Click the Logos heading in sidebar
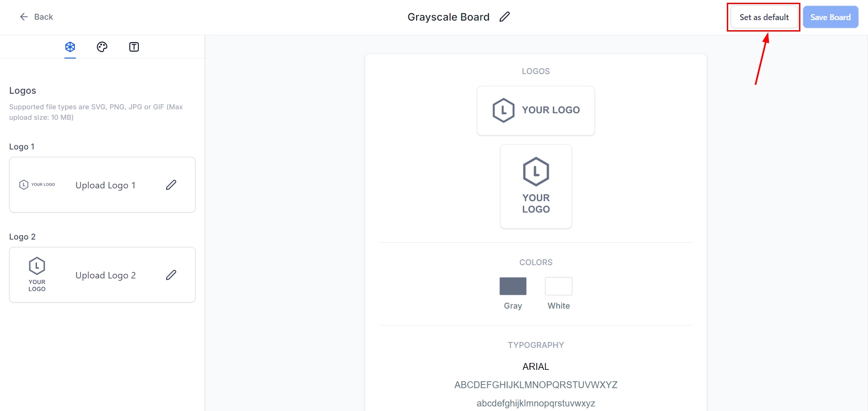This screenshot has height=411, width=868. [22, 91]
